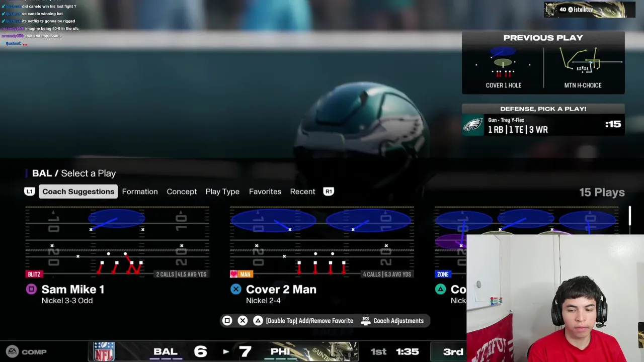644x362 pixels.
Task: Open Coach Adjustments
Action: tap(398, 321)
